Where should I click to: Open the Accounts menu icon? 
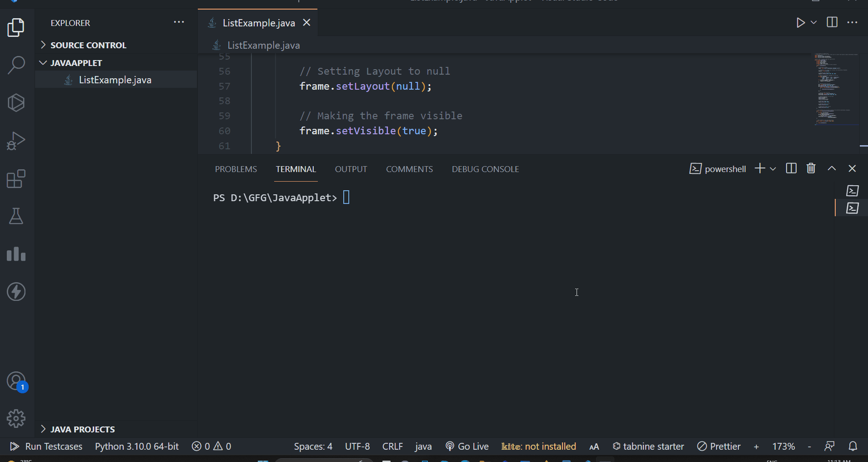point(16,381)
